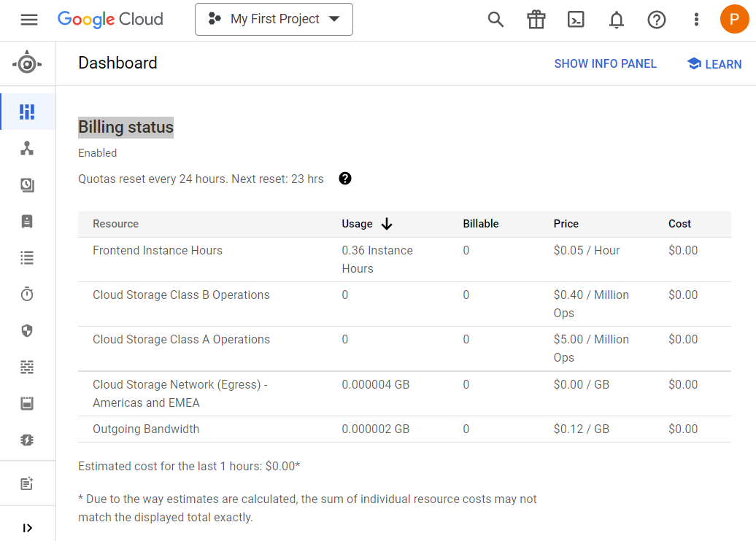The image size is (756, 541).
Task: Expand the collapsed left sidebar
Action: click(x=28, y=528)
